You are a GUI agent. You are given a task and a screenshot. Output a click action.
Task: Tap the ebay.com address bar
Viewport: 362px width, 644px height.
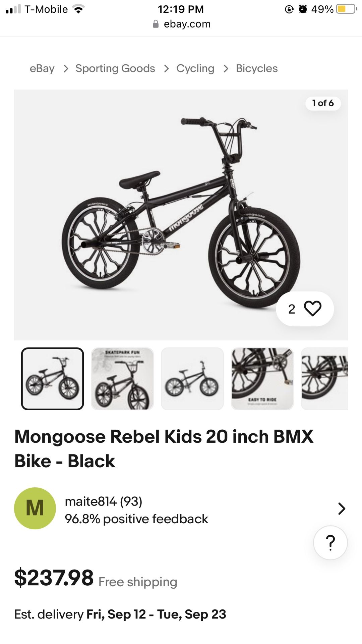pos(187,24)
